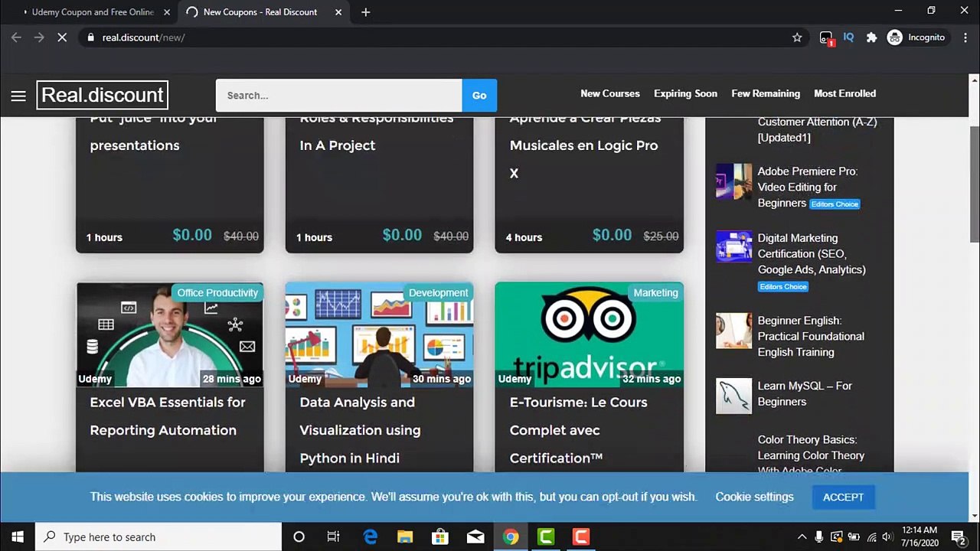Viewport: 980px width, 551px height.
Task: Open Excel VBA Essentials course thumbnail
Action: click(170, 334)
